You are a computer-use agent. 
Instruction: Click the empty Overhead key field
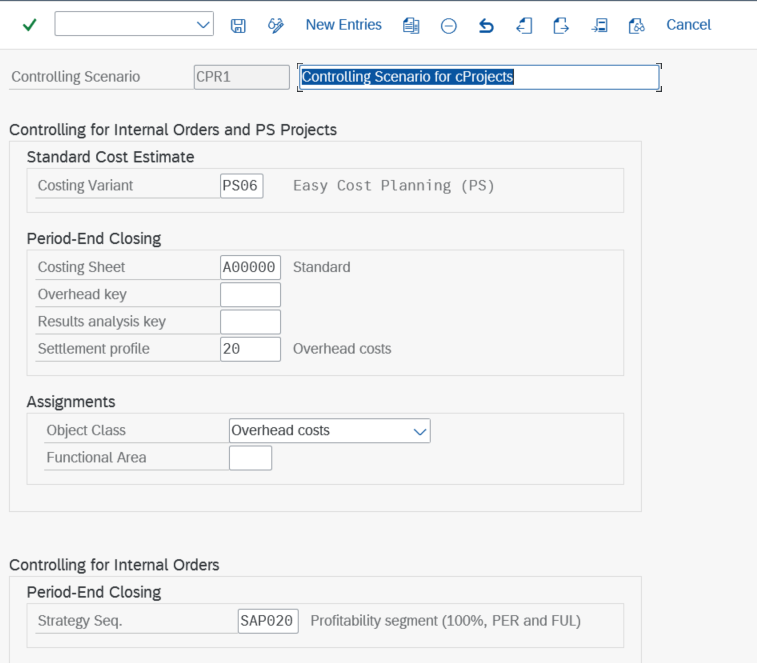[x=250, y=295]
